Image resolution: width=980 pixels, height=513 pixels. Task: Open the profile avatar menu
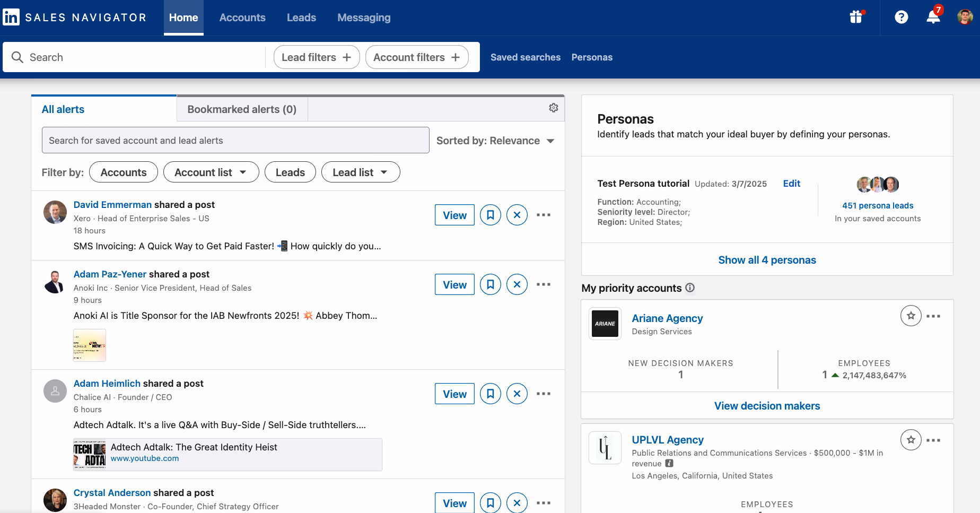(965, 17)
